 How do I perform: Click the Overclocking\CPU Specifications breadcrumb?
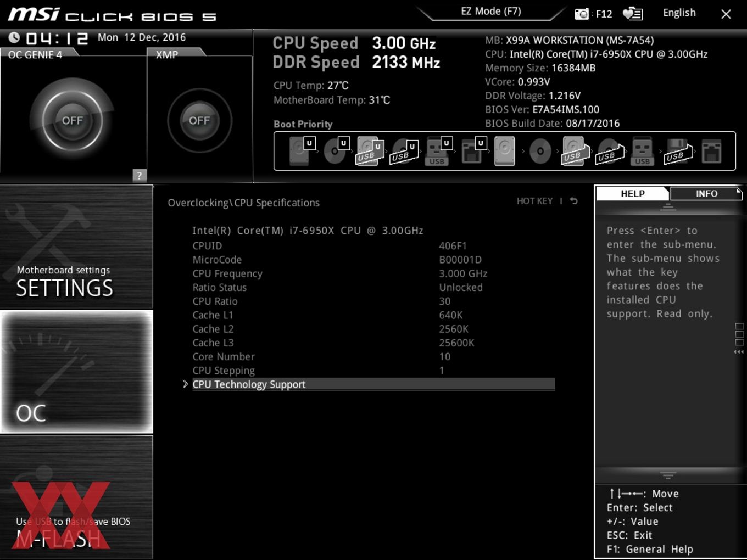coord(243,203)
